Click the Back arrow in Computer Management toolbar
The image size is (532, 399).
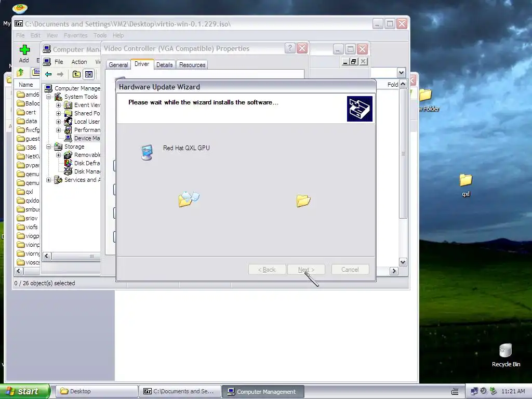coord(48,74)
